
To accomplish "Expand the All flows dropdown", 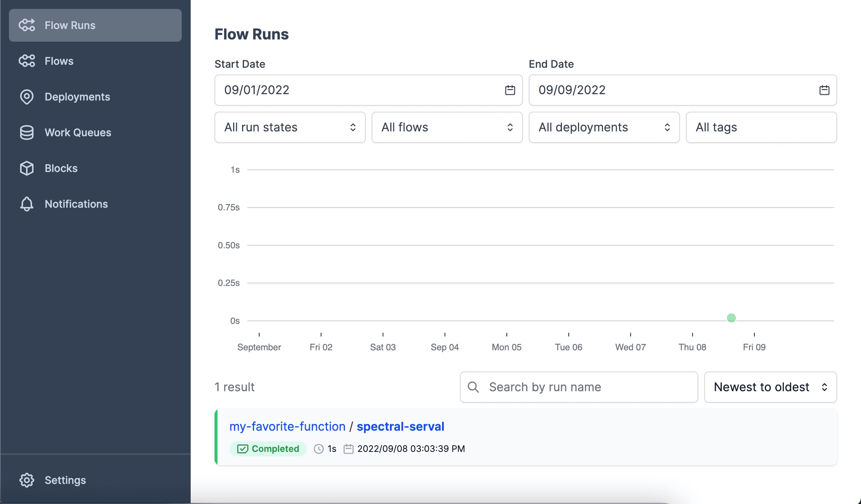I will [x=447, y=127].
